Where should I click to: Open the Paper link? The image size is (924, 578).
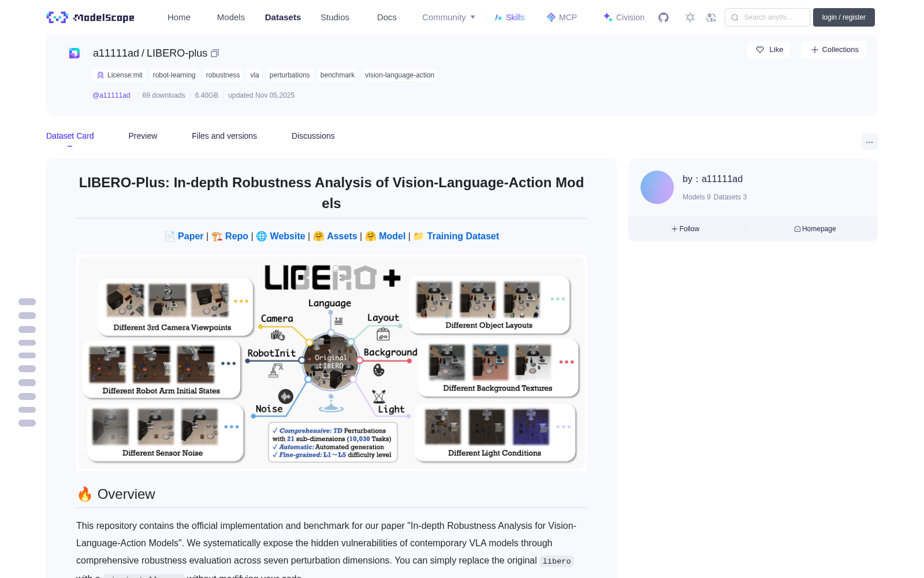pyautogui.click(x=191, y=236)
